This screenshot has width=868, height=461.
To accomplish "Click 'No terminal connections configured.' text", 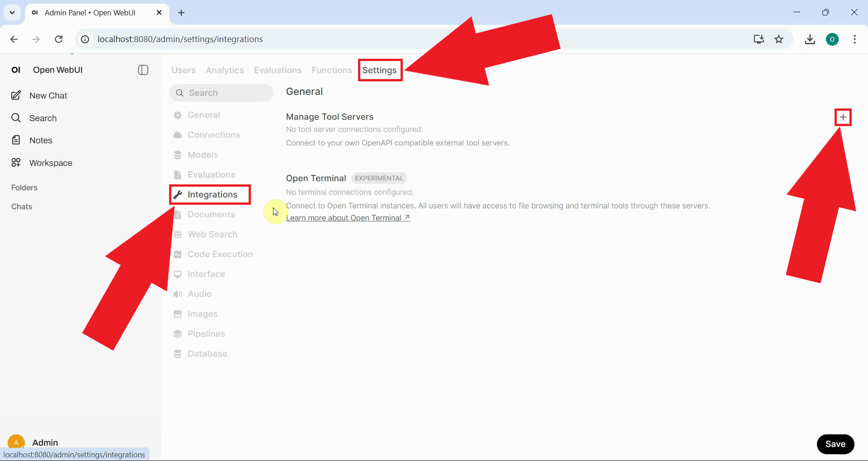I will (350, 193).
